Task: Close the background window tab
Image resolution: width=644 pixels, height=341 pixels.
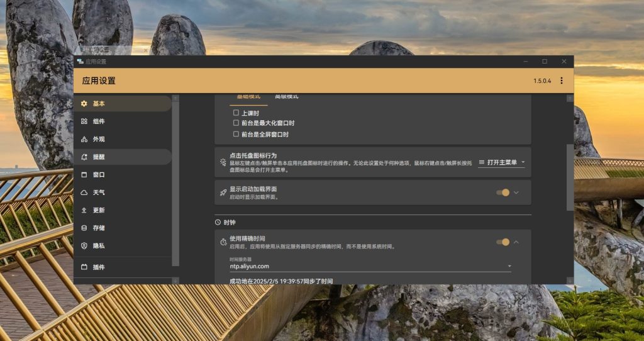Action: pyautogui.click(x=146, y=50)
